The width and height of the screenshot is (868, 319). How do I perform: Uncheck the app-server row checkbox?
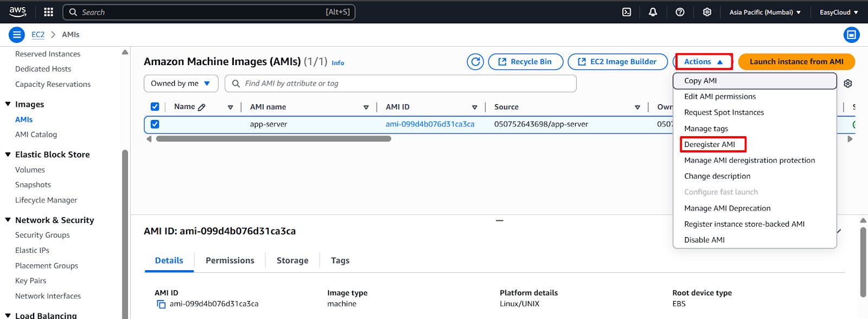click(x=155, y=124)
